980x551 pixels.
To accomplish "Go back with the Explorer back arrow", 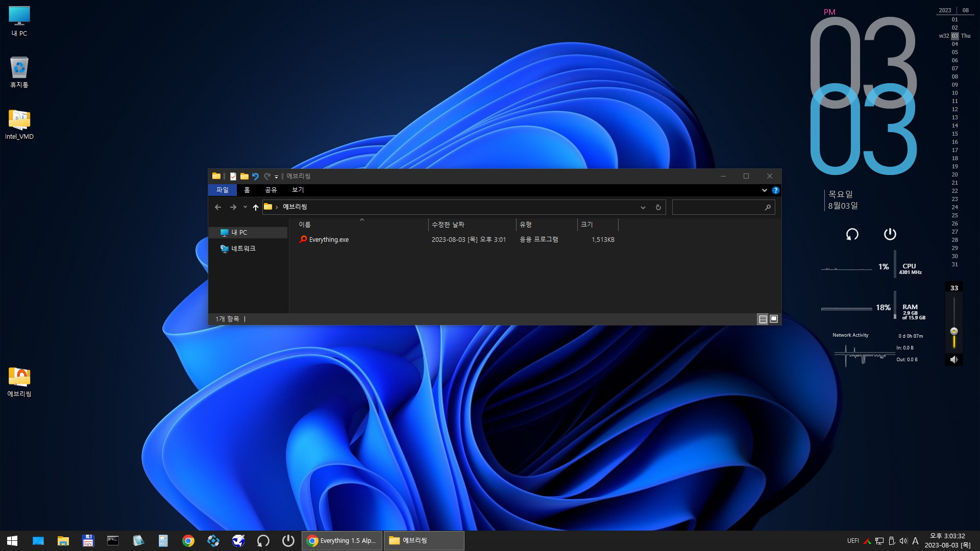I will tap(218, 207).
